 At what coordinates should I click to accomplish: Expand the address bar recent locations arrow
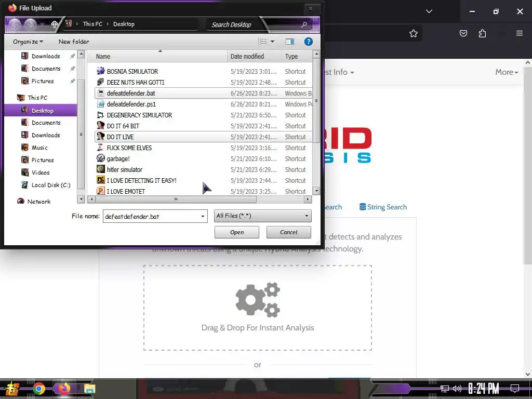tap(42, 24)
